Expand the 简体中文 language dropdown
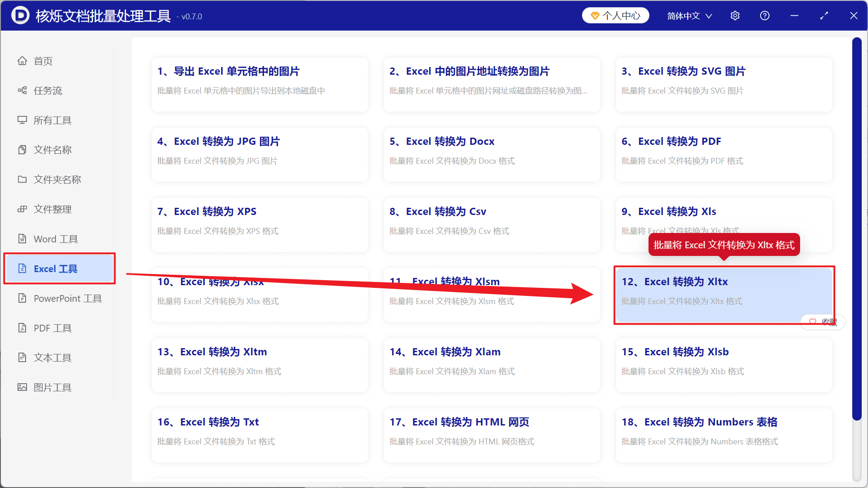Viewport: 868px width, 488px height. (689, 16)
